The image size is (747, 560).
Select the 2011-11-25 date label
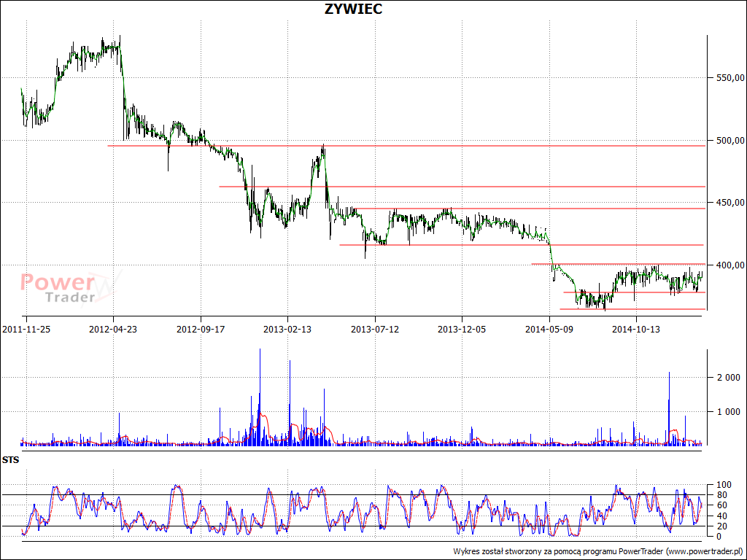(26, 329)
